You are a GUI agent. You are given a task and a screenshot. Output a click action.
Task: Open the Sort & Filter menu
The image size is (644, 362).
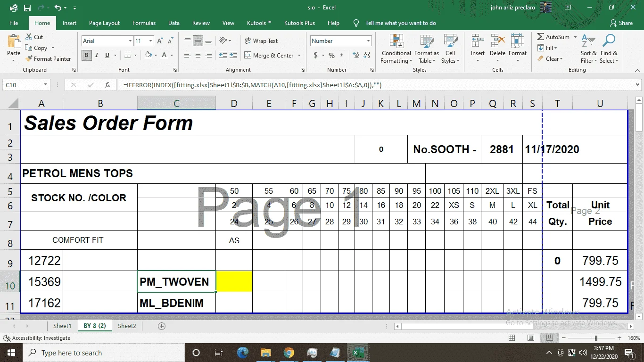tap(588, 49)
